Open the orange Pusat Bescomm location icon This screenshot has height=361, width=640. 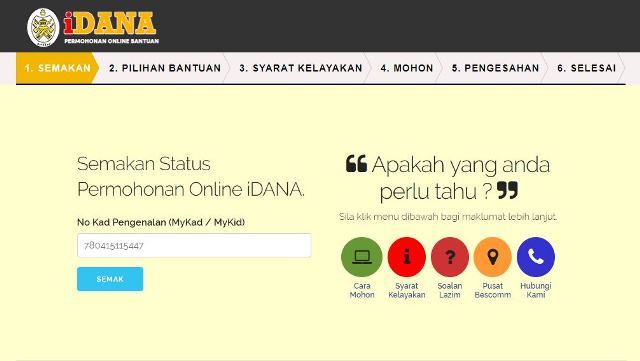[493, 257]
